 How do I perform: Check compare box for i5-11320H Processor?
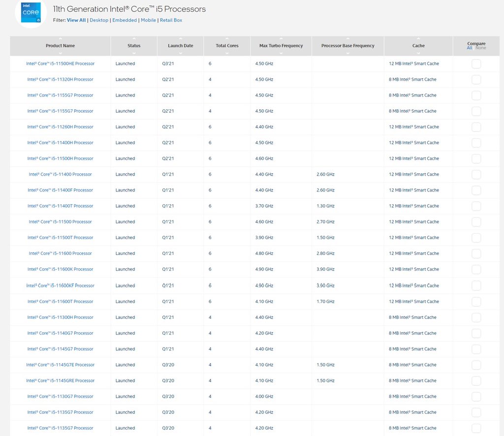click(x=476, y=79)
